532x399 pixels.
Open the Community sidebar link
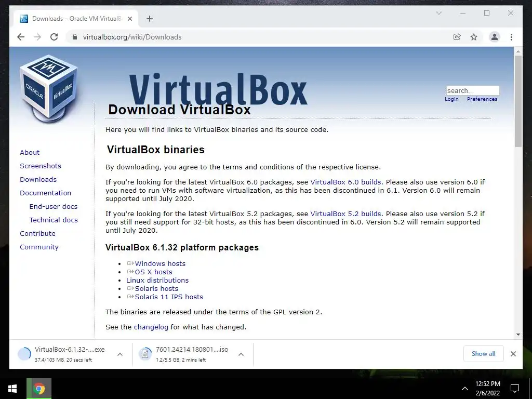click(39, 247)
